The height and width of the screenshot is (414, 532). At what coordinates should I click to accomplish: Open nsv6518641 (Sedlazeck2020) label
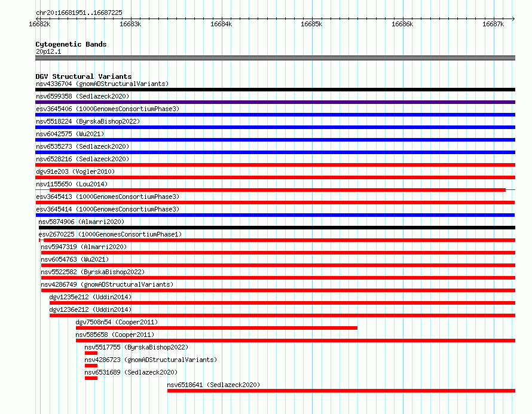213,385
